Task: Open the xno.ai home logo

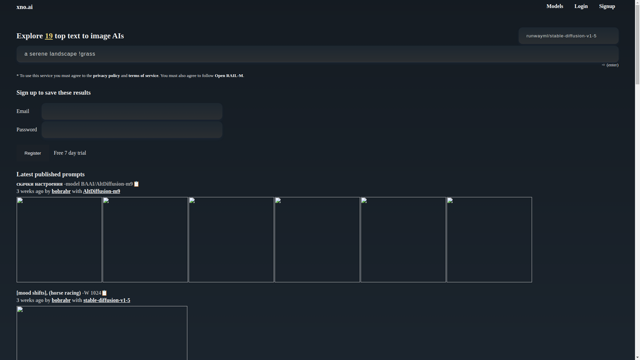Action: (x=24, y=7)
